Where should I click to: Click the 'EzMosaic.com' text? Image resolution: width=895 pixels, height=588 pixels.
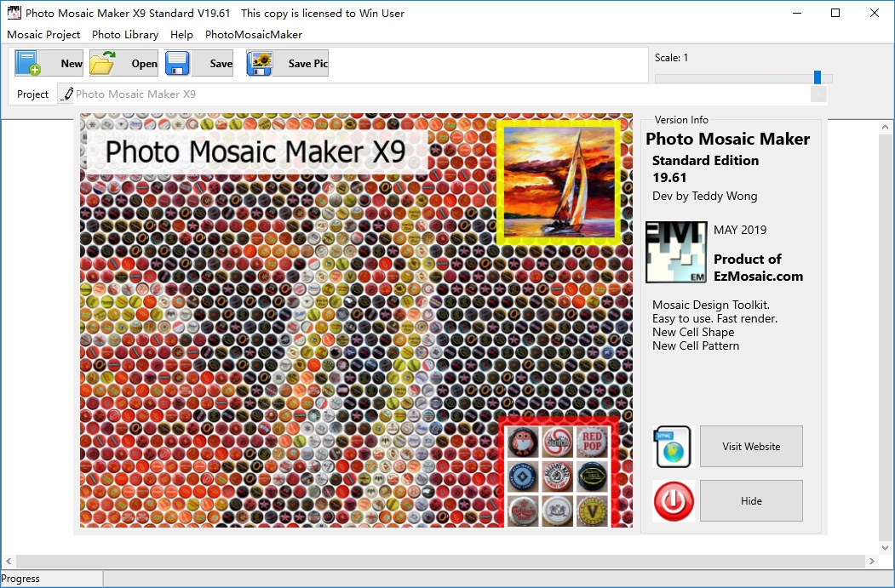758,276
